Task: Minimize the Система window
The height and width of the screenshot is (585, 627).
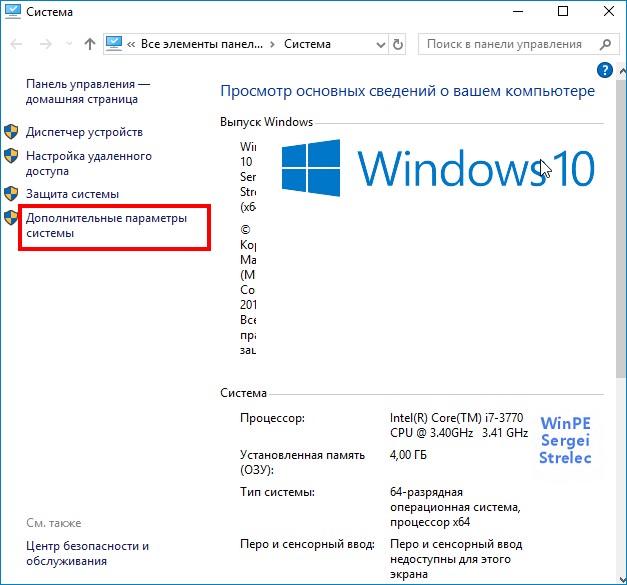Action: [x=518, y=12]
